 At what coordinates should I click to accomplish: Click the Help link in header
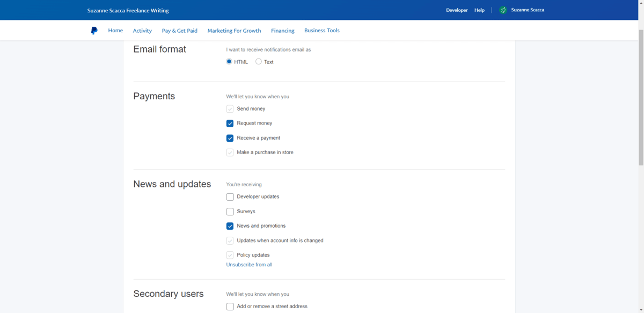[x=479, y=10]
